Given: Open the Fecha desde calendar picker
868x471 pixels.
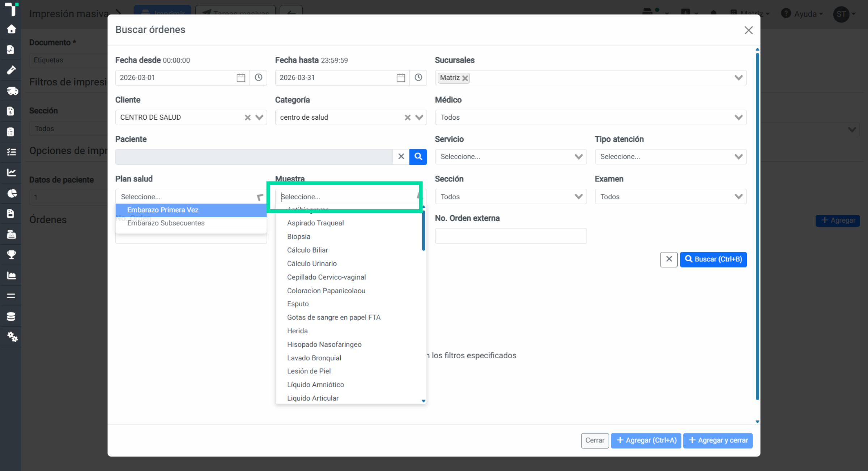Looking at the screenshot, I should click(x=241, y=78).
